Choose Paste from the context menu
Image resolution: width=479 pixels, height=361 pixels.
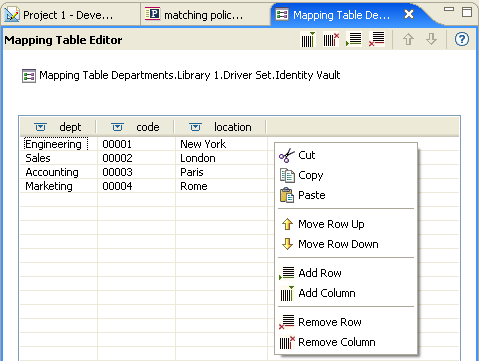click(x=346, y=195)
